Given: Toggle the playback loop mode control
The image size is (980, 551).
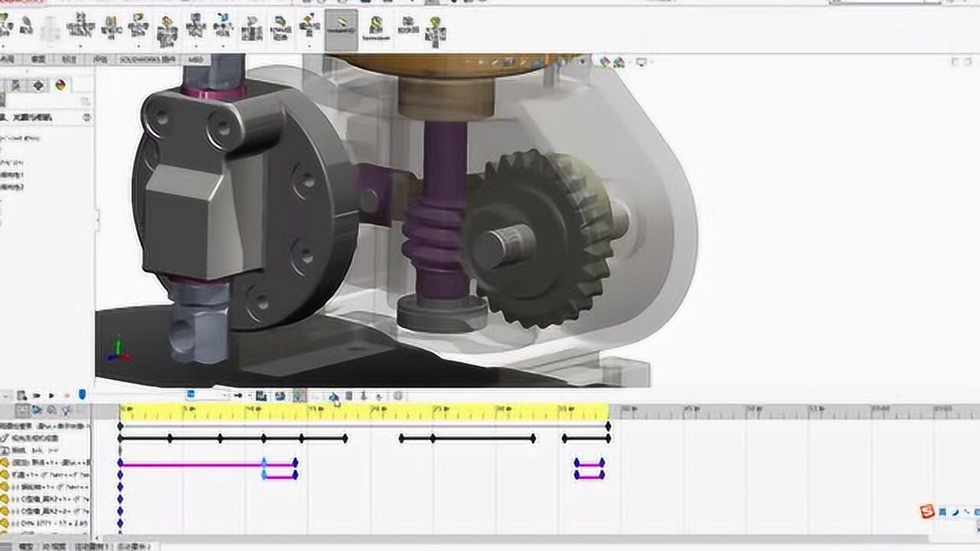Looking at the screenshot, I should click(x=80, y=396).
